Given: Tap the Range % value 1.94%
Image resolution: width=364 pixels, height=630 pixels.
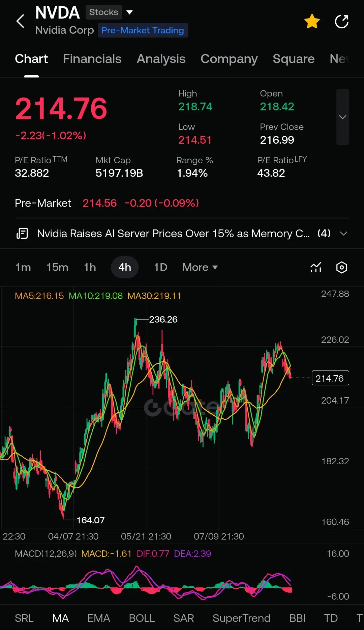Looking at the screenshot, I should pyautogui.click(x=192, y=173).
